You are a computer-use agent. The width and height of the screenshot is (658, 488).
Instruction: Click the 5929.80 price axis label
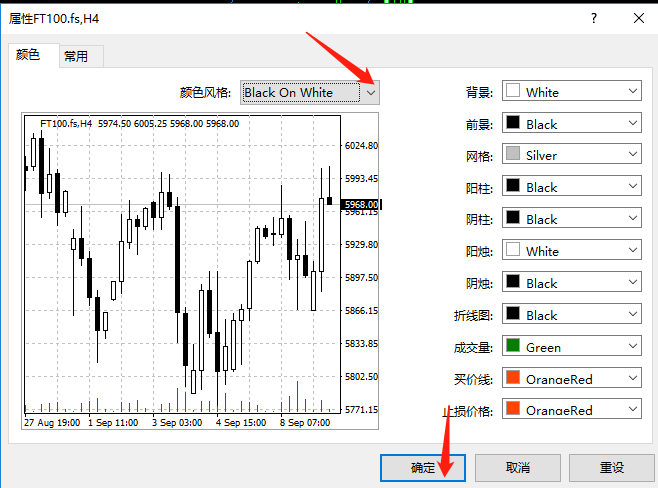coord(361,245)
